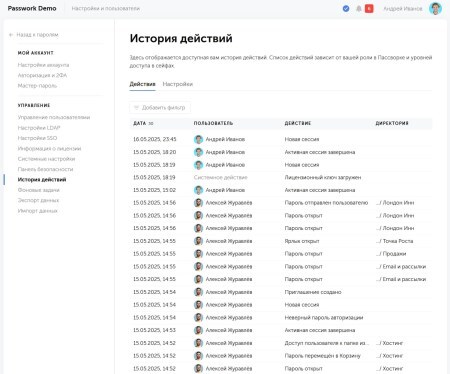Open Управление пользователями in the sidebar

(54, 117)
